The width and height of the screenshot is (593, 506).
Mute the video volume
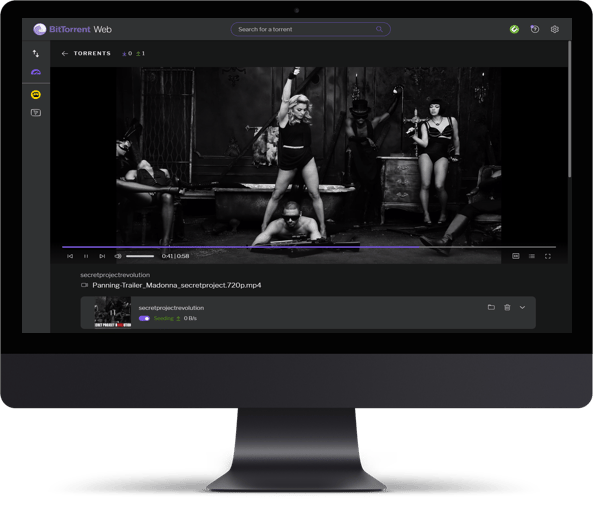tap(118, 256)
